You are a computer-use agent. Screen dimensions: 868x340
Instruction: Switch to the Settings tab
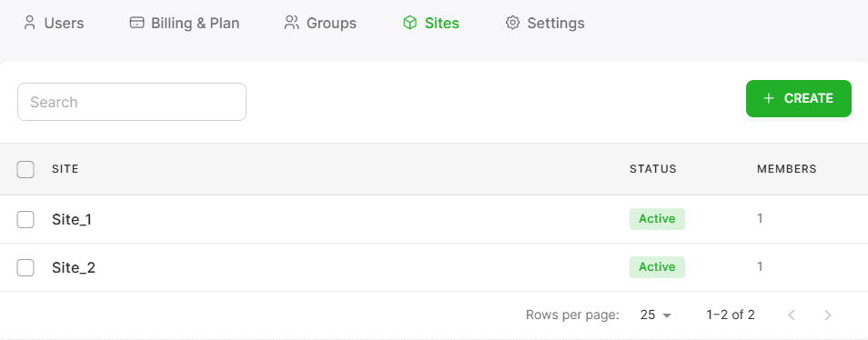click(545, 24)
